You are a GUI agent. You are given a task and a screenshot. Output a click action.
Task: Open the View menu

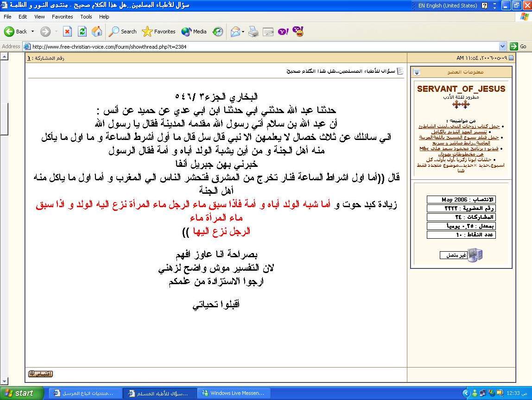[x=40, y=17]
